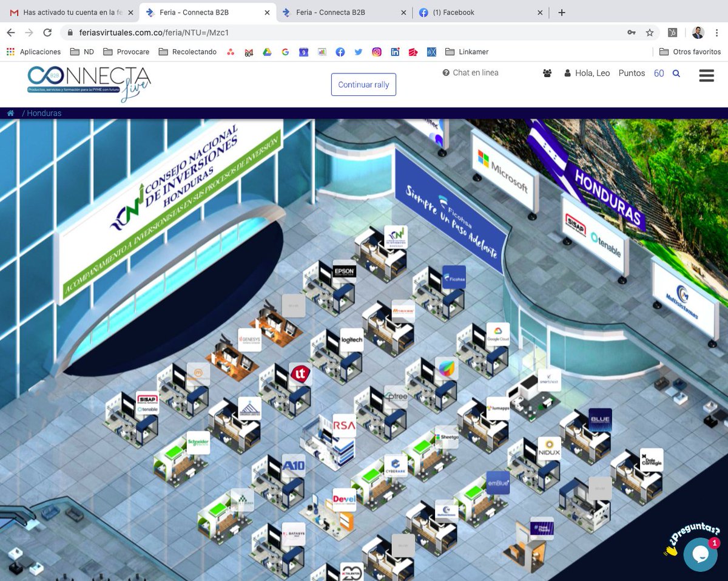Screen dimensions: 728x581
Task: Open Google Drive bookmark icon
Action: 266,52
